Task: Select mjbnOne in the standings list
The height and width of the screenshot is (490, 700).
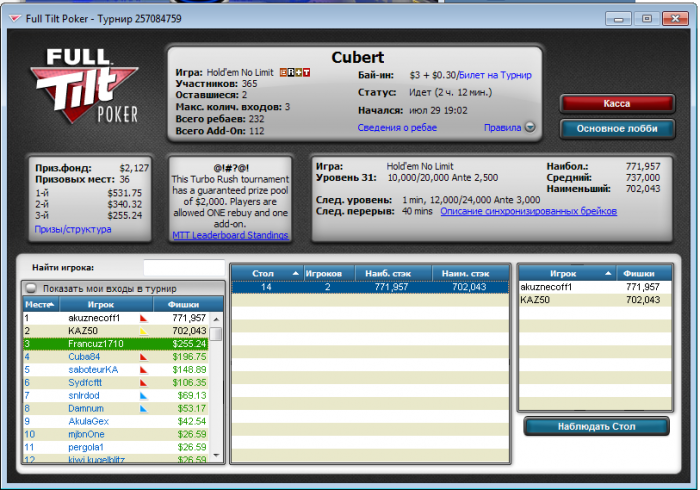Action: tap(116, 435)
